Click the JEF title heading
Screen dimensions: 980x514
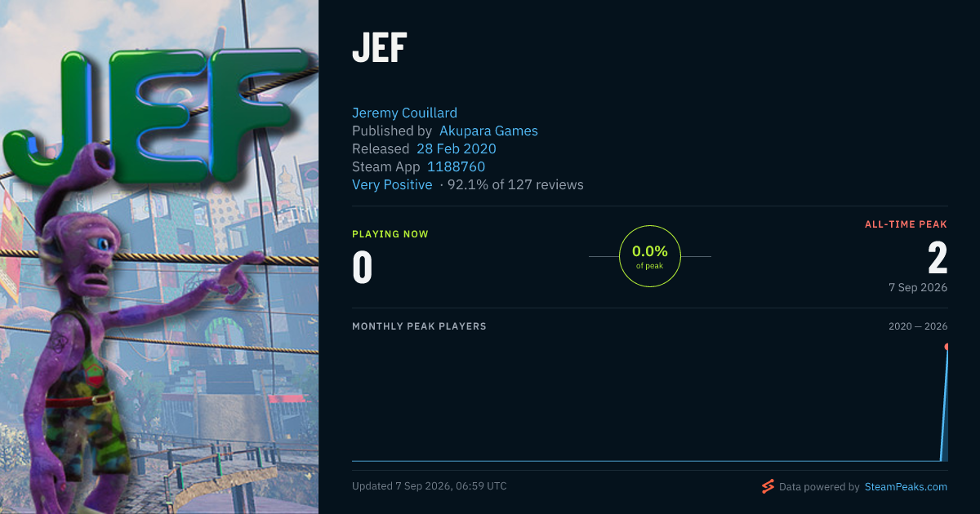pos(379,49)
